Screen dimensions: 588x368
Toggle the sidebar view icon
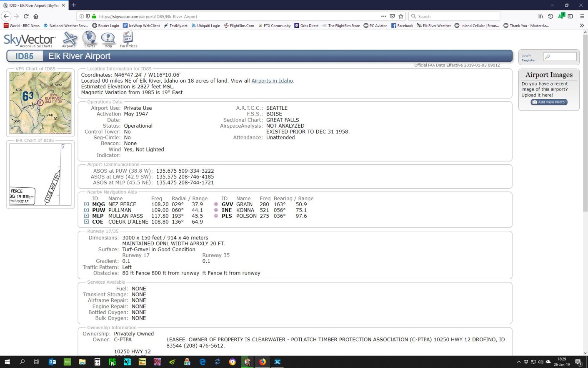pos(570,16)
